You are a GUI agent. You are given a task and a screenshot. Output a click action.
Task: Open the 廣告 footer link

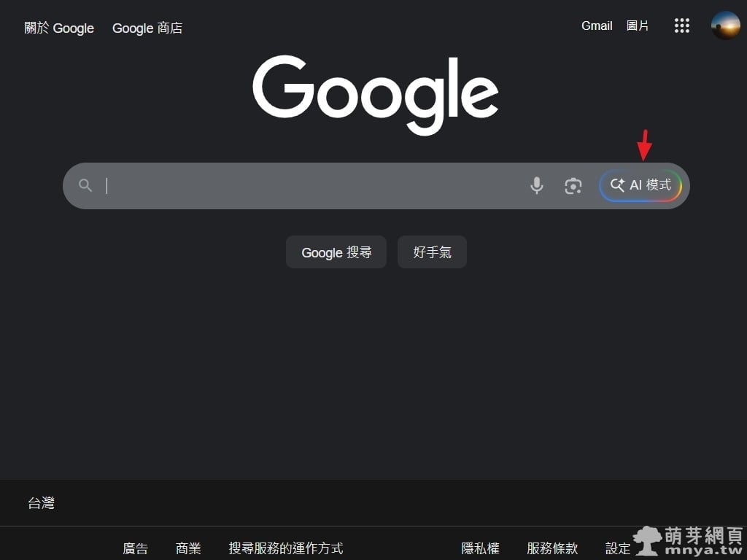135,548
